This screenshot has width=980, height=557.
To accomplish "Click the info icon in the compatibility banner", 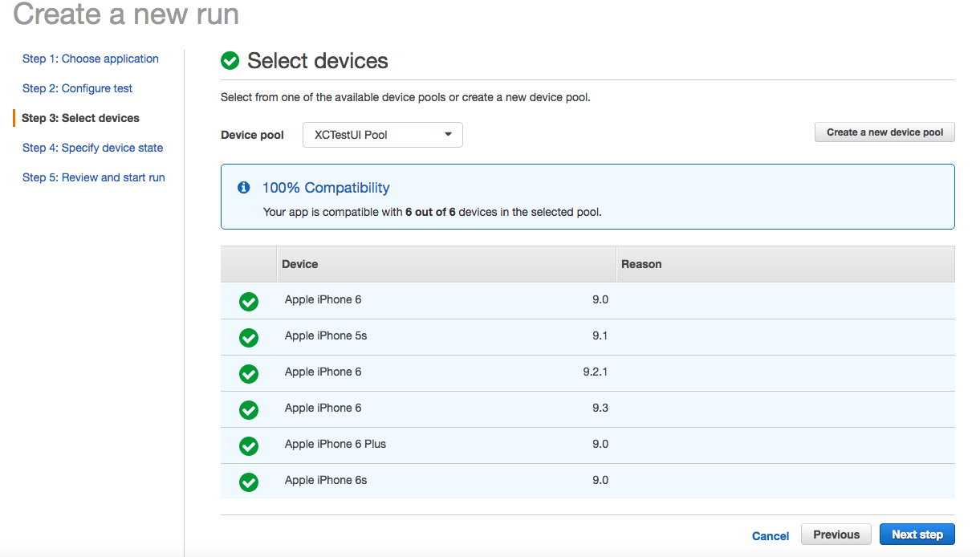I will click(x=244, y=186).
